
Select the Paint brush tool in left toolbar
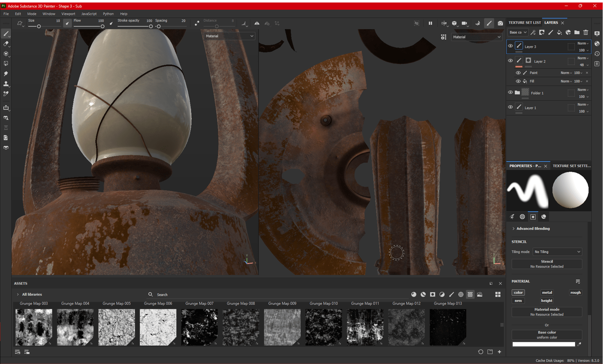pos(6,34)
